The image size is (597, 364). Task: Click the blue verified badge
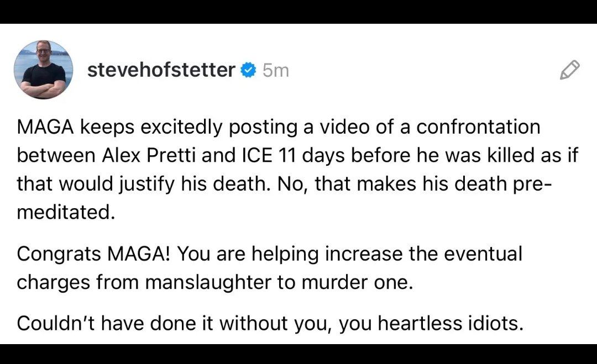tap(249, 70)
